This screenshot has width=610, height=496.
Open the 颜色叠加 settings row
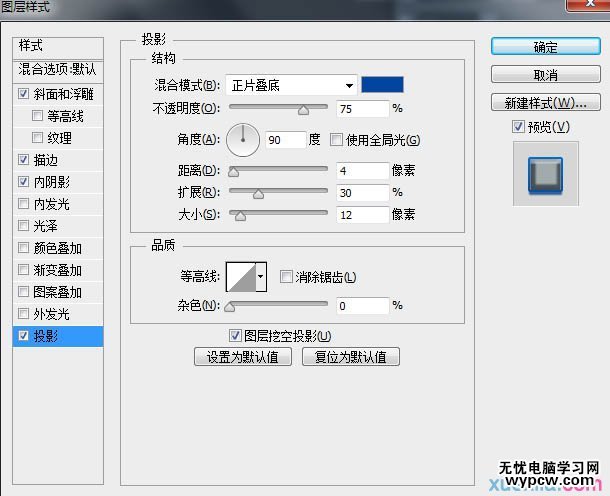pyautogui.click(x=58, y=247)
